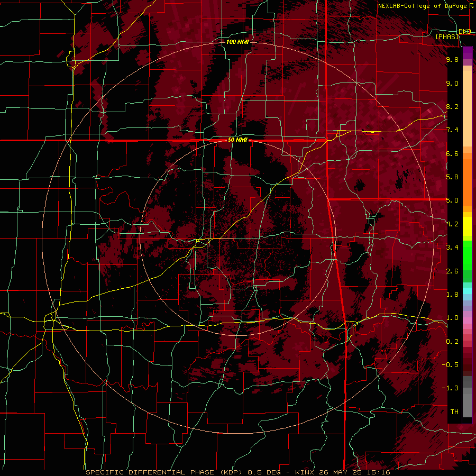The image size is (476, 476).
Task: Click the 1.8 scale label
Action: click(x=452, y=295)
